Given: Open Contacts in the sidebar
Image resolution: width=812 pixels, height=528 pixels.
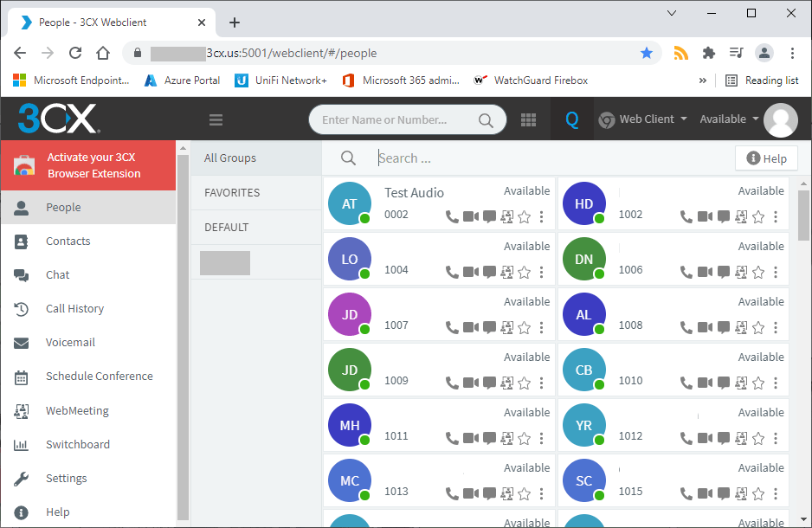Looking at the screenshot, I should (88, 241).
